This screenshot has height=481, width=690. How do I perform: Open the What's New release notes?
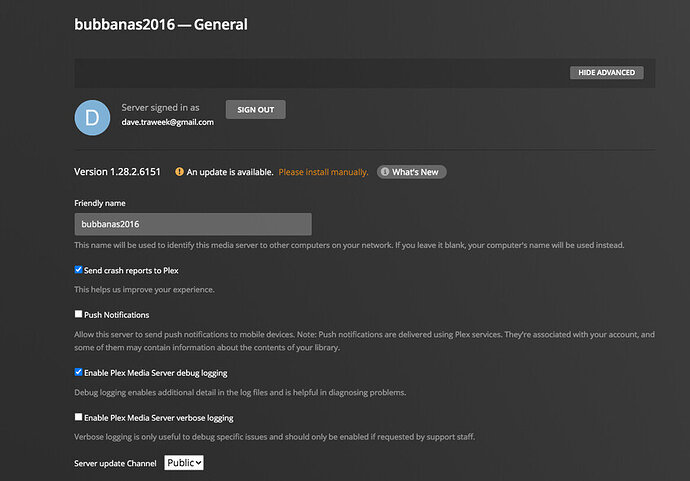point(411,172)
